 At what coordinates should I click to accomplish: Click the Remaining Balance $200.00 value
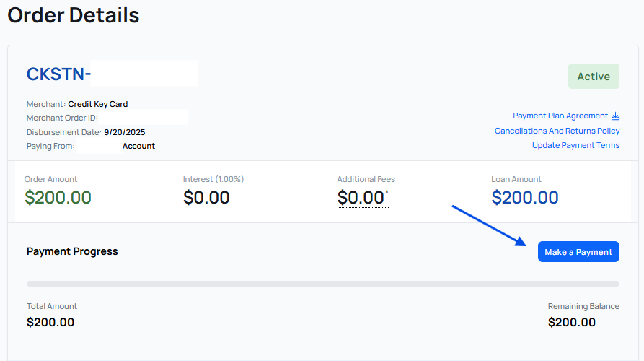coord(572,322)
